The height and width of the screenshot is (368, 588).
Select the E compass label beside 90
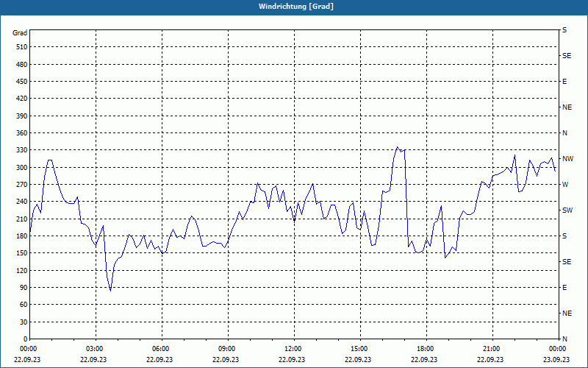(564, 288)
